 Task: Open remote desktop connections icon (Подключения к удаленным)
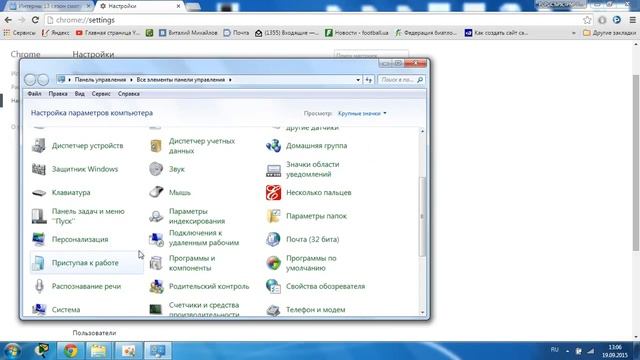coord(156,240)
